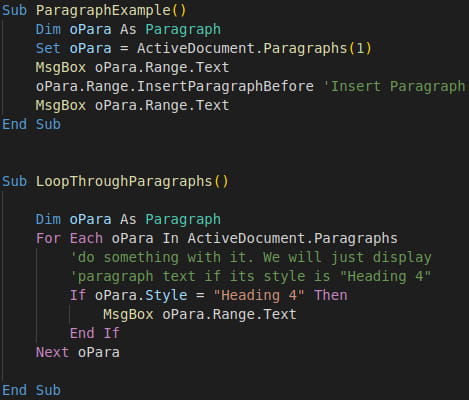The image size is (469, 400).
Task: Click the 'Dim oPara As Paragraph' line in LoopThroughParagraphs
Action: tap(128, 220)
